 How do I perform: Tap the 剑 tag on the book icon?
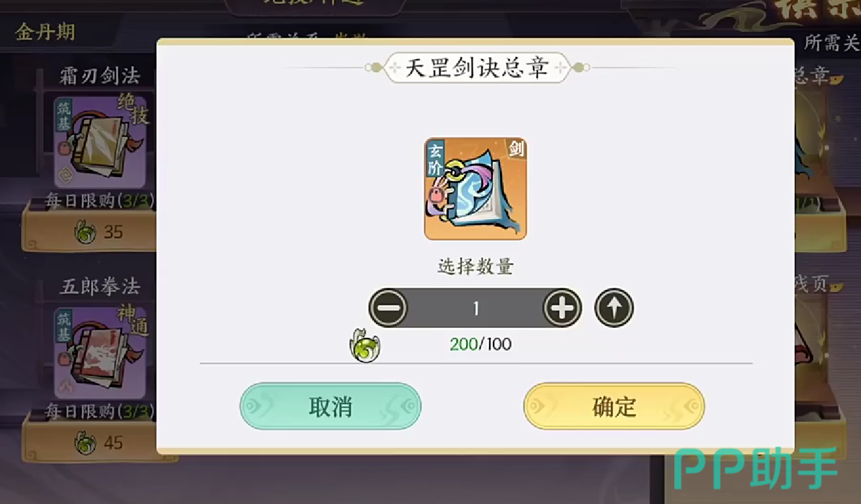click(516, 149)
